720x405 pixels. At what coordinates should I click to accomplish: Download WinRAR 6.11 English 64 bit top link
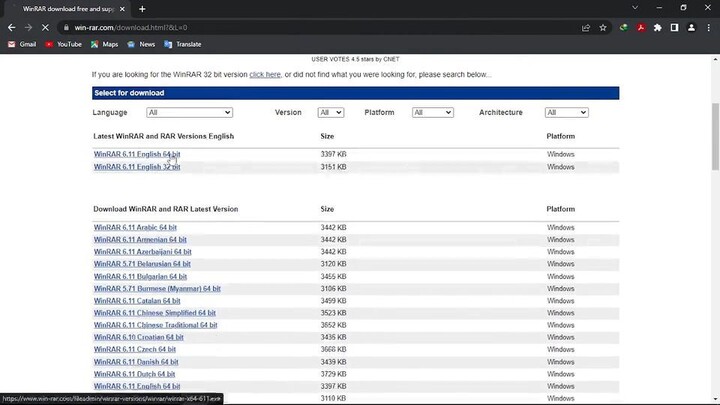137,154
